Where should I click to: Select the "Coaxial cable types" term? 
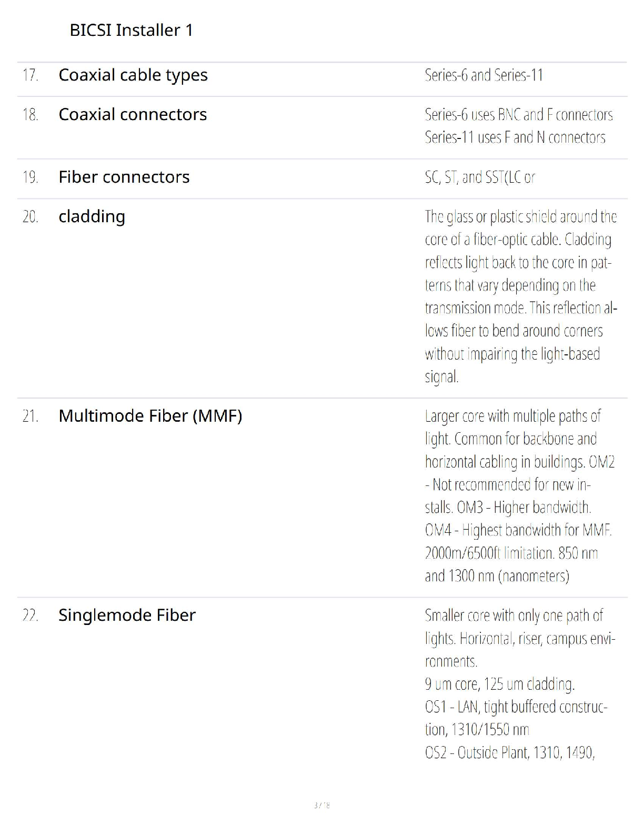pyautogui.click(x=133, y=75)
